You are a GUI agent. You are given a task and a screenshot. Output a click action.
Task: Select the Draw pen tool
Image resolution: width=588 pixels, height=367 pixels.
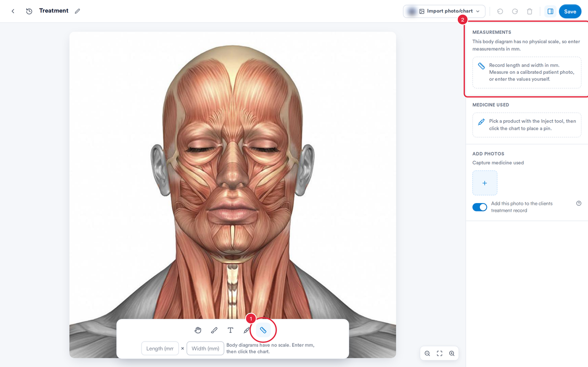(214, 330)
